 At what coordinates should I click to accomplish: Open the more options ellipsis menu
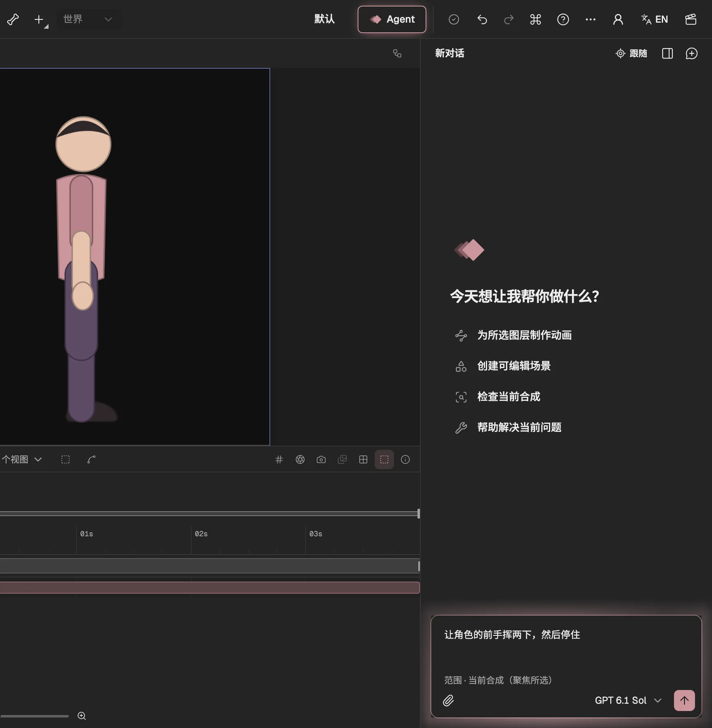tap(591, 19)
